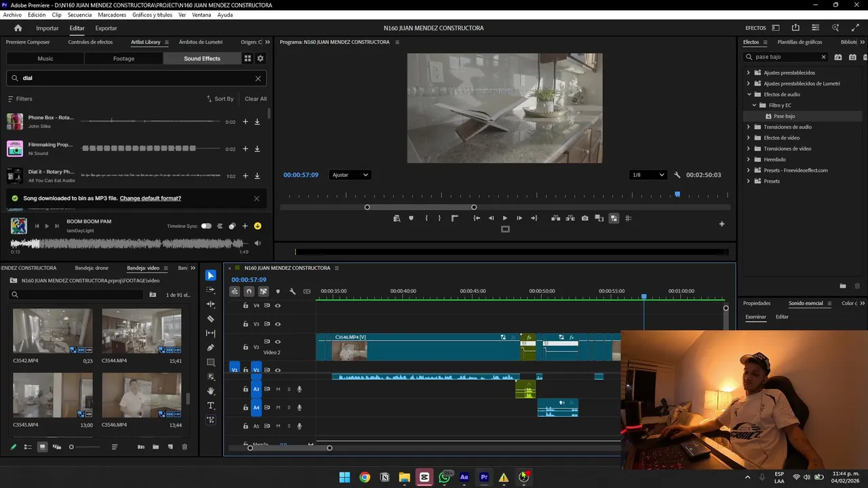Select the Pen tool in the toolbar
The image size is (868, 488).
point(211,348)
